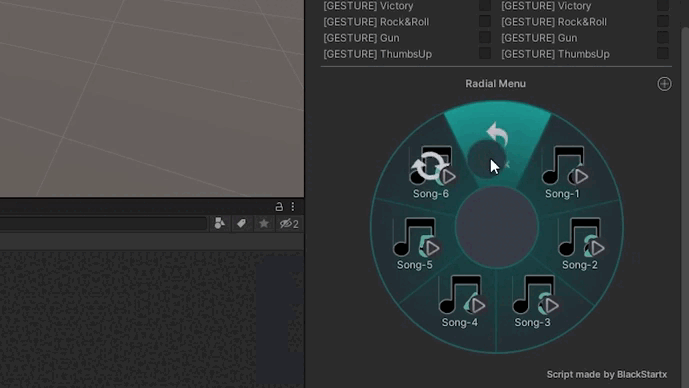Click the project search input field
689x388 pixels.
(x=103, y=224)
